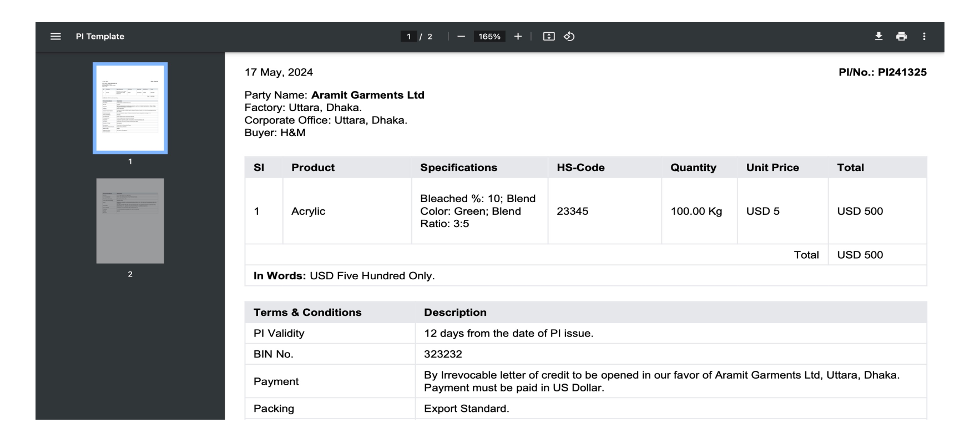Print the document using the printer icon
This screenshot has width=980, height=443.
click(901, 37)
